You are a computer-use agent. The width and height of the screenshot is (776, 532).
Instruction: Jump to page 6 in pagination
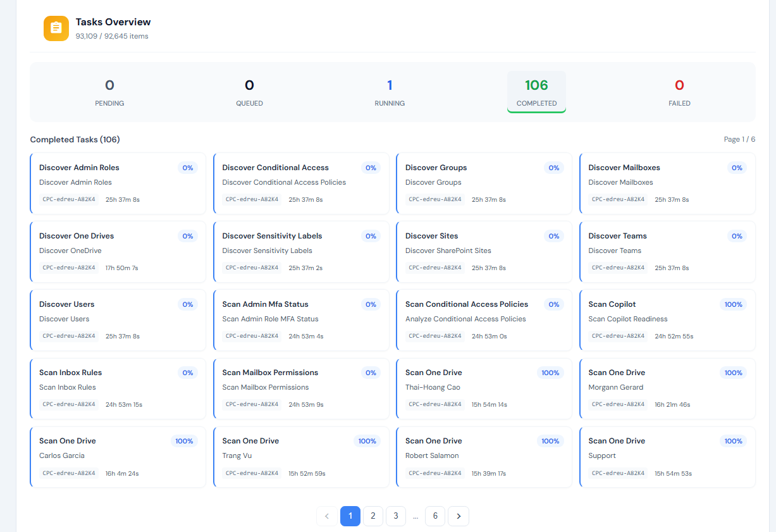point(435,516)
